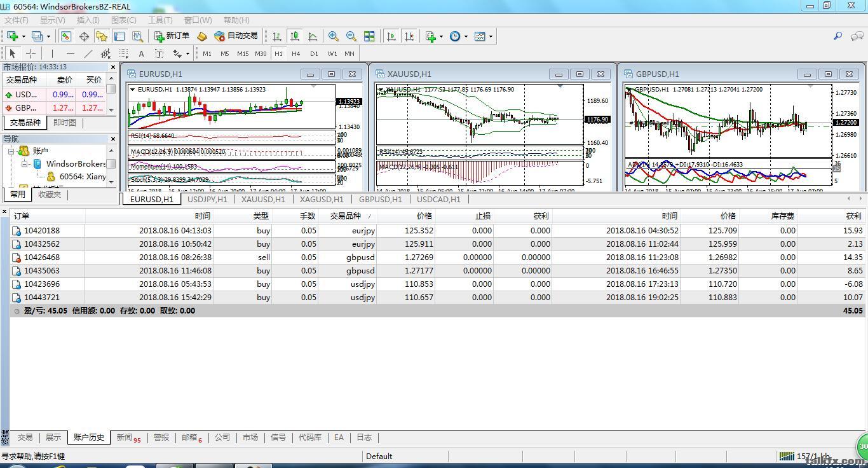This screenshot has width=868, height=468.
Task: Open the Strategy Tester magnifier icon
Action: tap(137, 36)
